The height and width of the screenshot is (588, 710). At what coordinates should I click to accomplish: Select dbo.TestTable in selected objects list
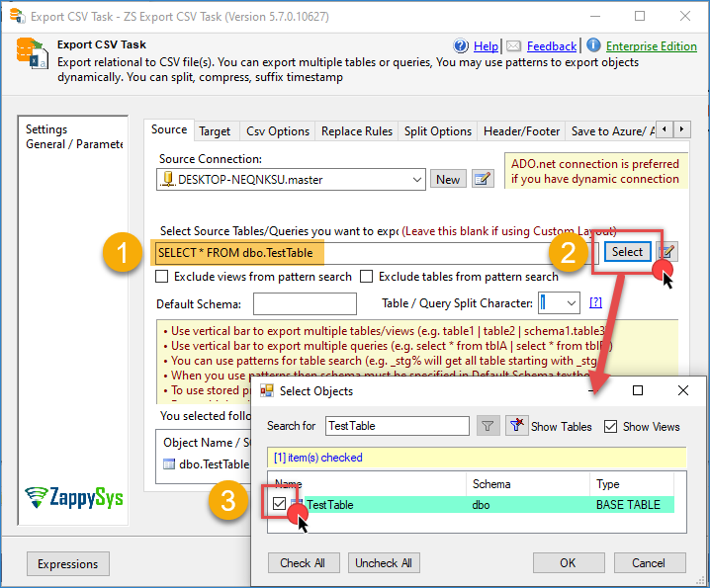214,463
